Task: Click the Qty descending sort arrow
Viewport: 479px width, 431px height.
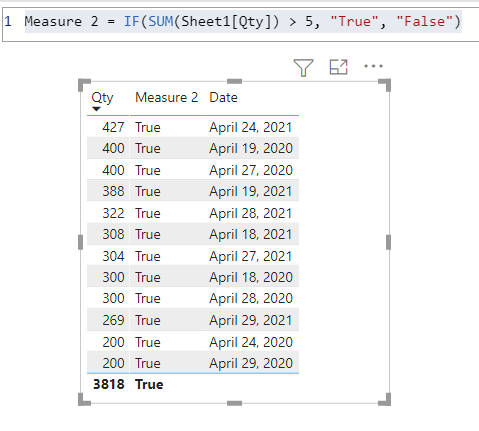Action: (96, 109)
